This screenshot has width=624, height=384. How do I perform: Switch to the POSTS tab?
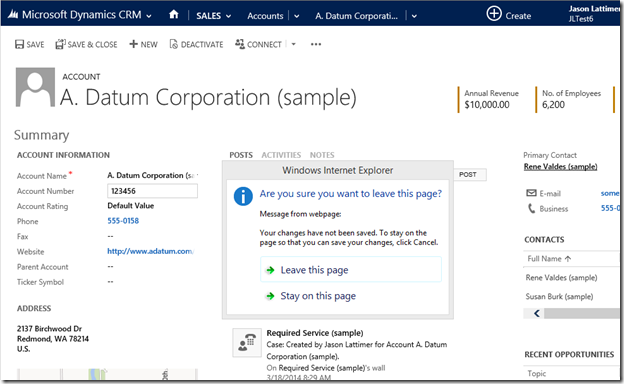pos(241,155)
